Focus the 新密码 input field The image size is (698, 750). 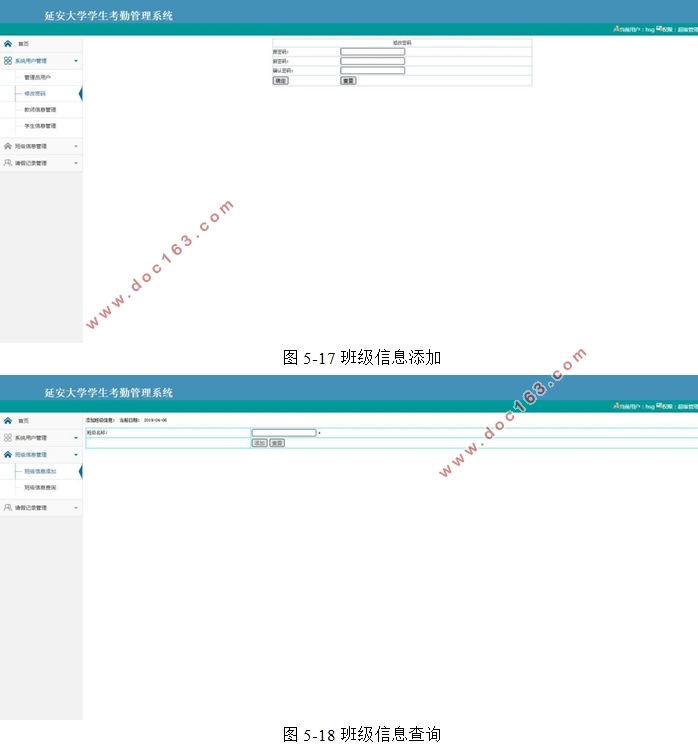tap(373, 61)
